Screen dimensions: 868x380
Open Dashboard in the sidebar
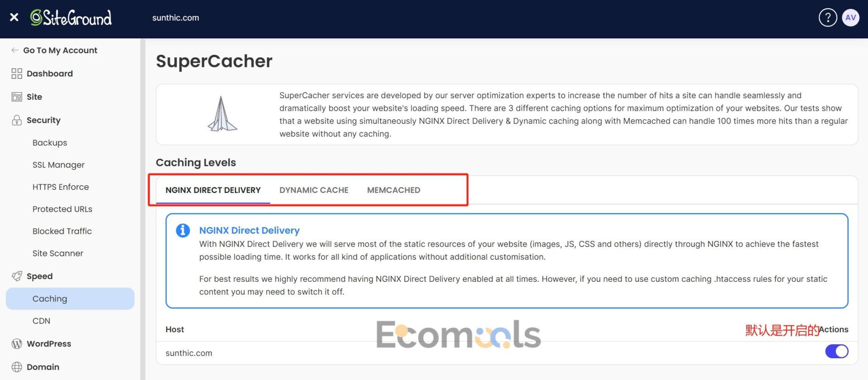[x=50, y=73]
